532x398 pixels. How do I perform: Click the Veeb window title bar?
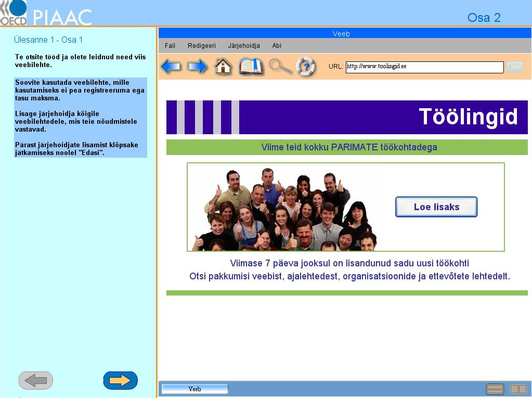345,33
